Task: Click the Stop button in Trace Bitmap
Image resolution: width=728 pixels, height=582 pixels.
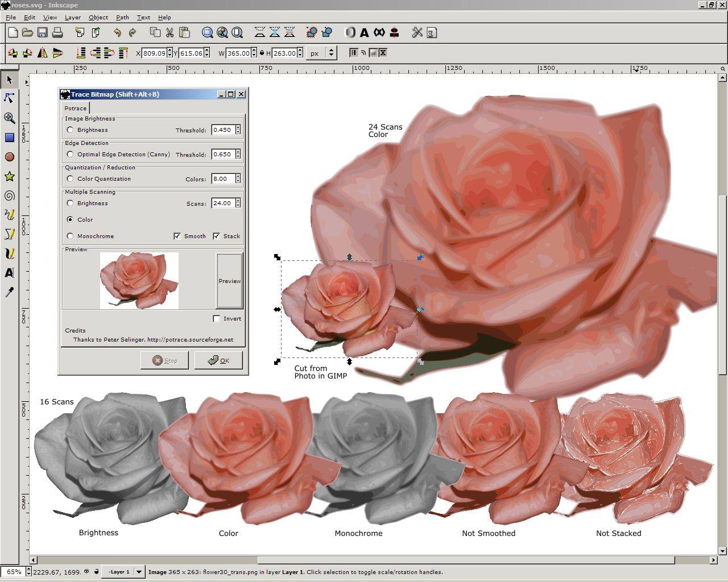Action: [164, 360]
